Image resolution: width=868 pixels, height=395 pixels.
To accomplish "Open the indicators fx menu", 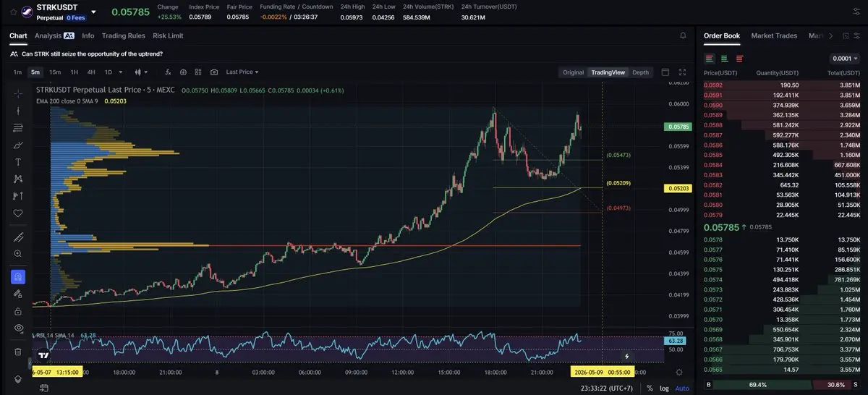I will point(168,72).
